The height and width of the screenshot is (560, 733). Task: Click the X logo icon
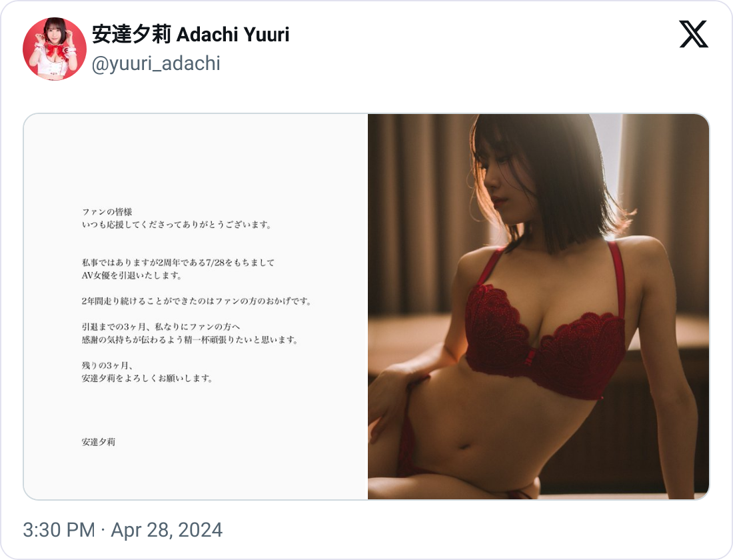[693, 34]
